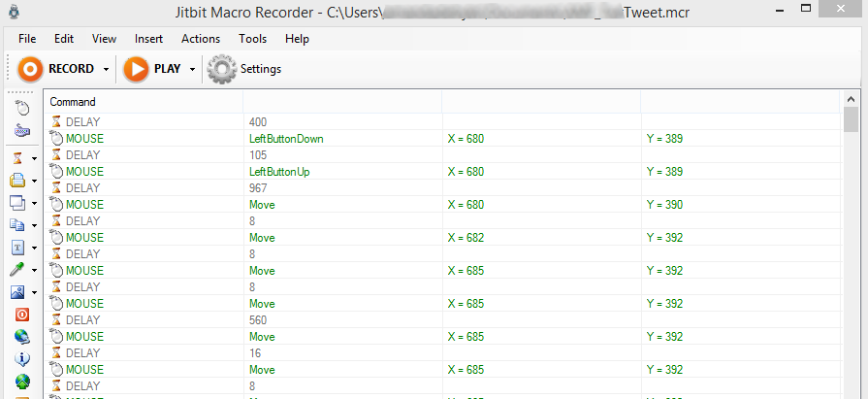The height and width of the screenshot is (399, 868).
Task: Click the globe with green arrow sidebar icon
Action: [x=21, y=382]
